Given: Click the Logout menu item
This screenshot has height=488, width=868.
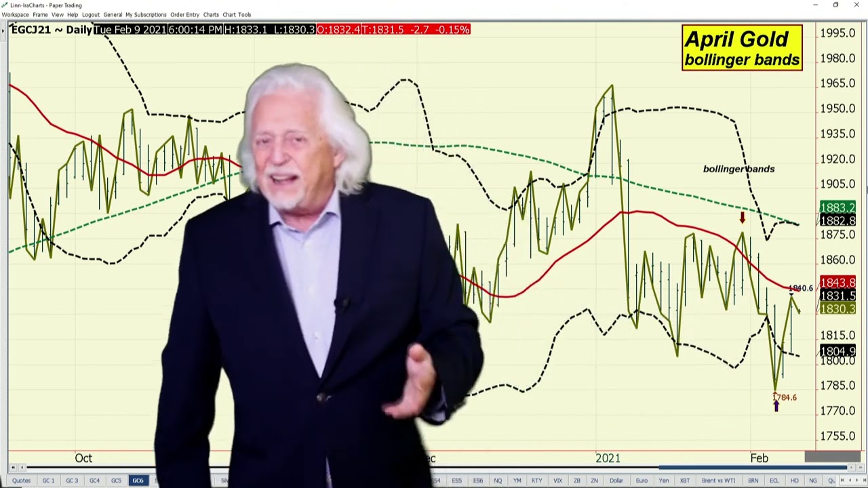Looking at the screenshot, I should tap(90, 14).
